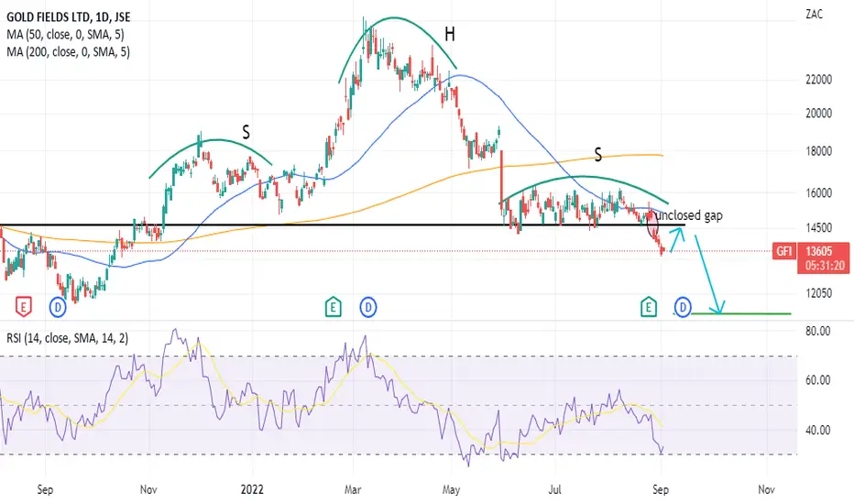
Task: Click the 18000 price axis label
Action: pos(818,151)
